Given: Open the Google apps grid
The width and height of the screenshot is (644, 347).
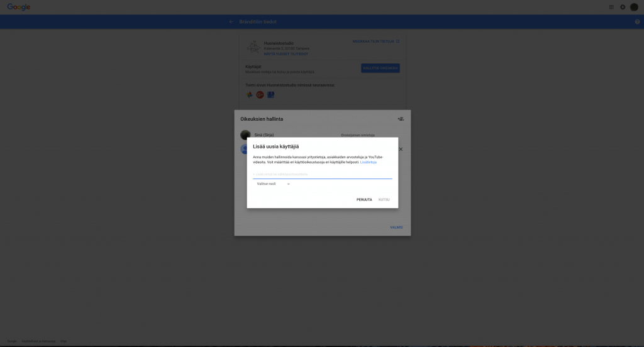Looking at the screenshot, I should pyautogui.click(x=612, y=7).
